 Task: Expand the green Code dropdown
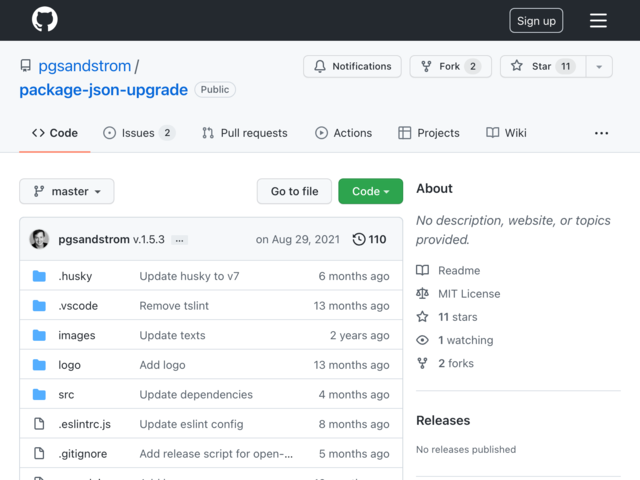(x=370, y=191)
